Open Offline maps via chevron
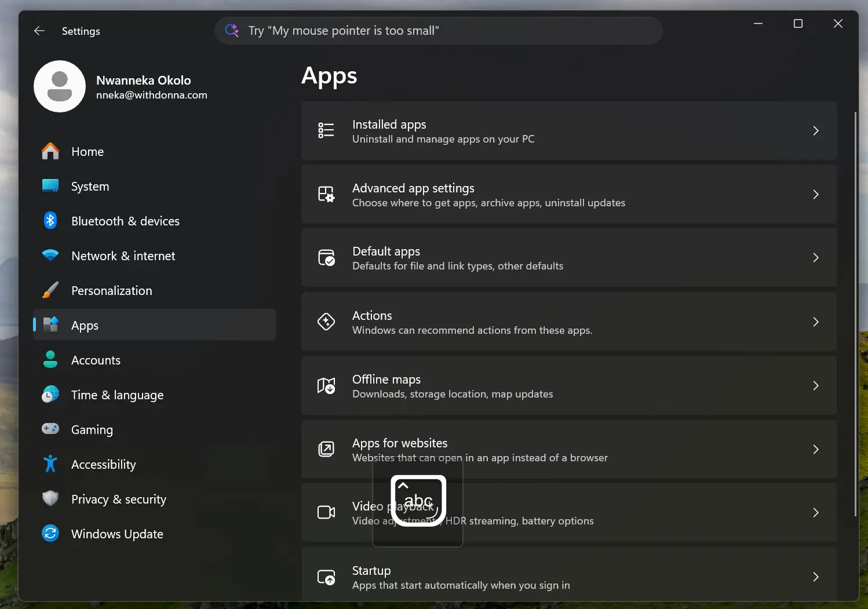 816,385
